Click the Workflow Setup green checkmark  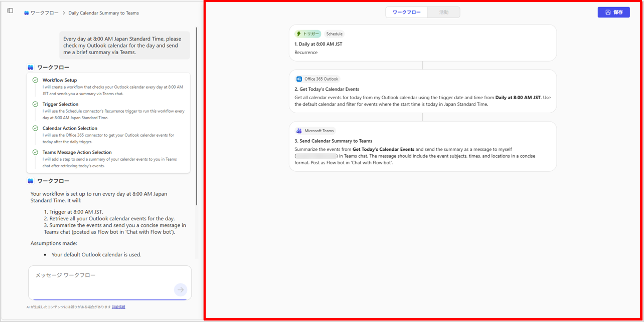(35, 80)
